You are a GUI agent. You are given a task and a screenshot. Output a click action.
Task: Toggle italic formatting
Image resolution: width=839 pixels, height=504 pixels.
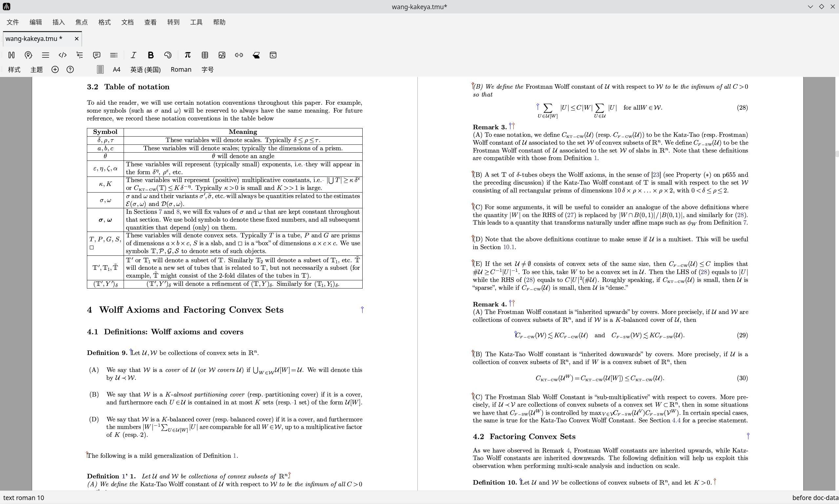click(x=133, y=55)
